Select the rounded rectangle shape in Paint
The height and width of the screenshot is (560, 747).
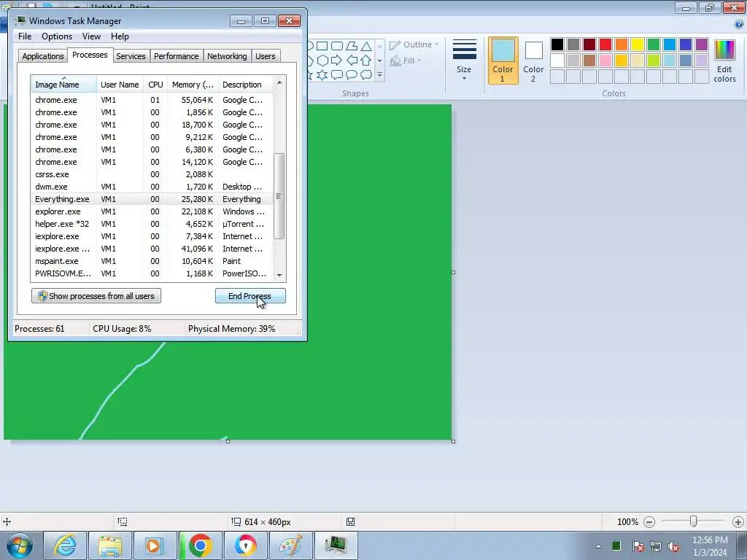(x=337, y=46)
